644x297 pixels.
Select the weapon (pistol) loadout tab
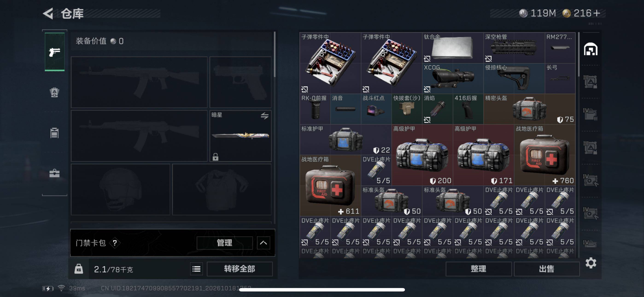point(55,52)
